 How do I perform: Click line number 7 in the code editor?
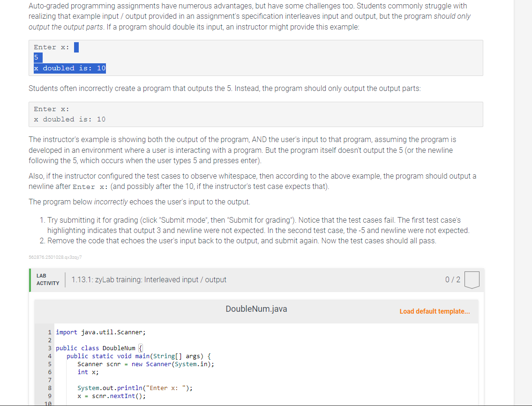point(50,380)
